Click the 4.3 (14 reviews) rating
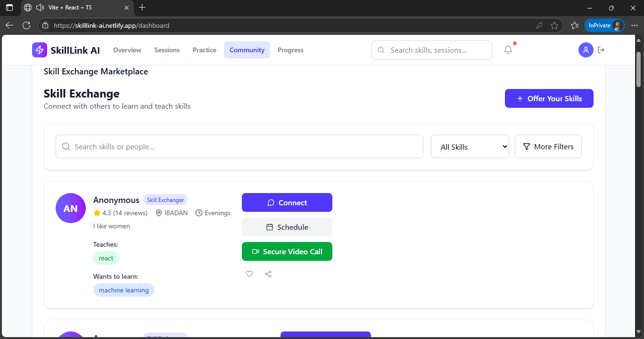 click(x=121, y=213)
